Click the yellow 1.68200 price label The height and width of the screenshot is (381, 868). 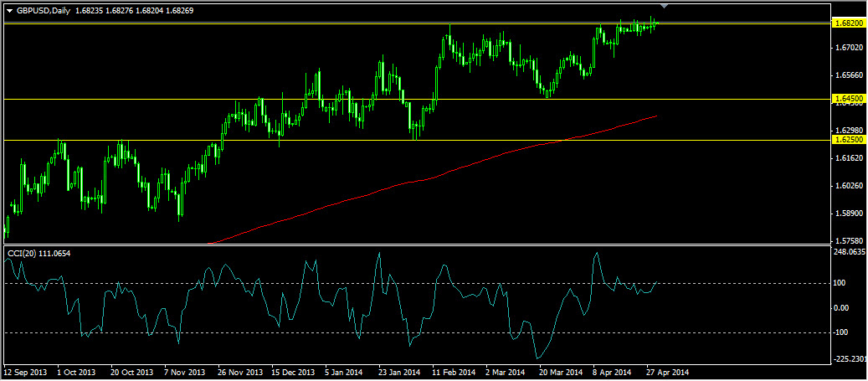pyautogui.click(x=849, y=23)
